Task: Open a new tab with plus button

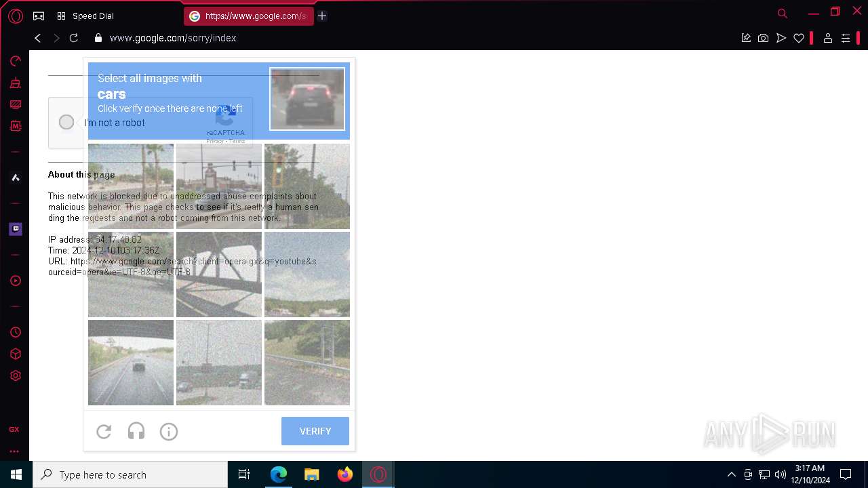Action: tap(322, 16)
